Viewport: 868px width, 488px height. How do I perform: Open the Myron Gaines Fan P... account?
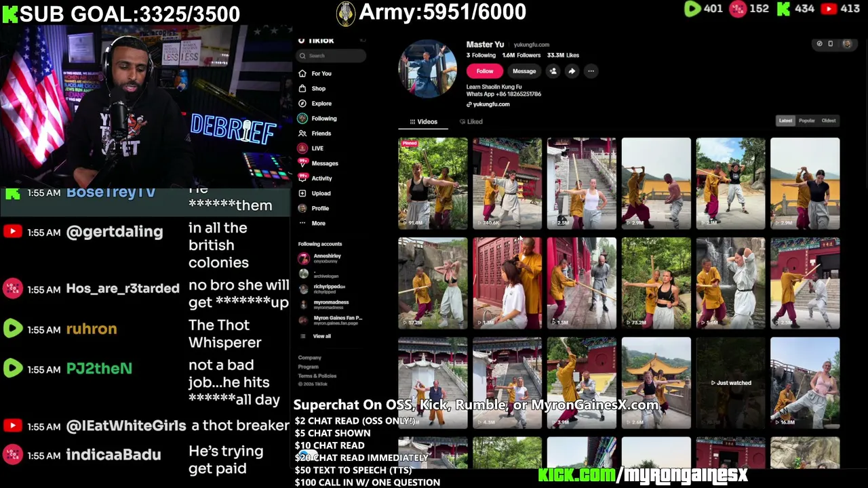[330, 320]
